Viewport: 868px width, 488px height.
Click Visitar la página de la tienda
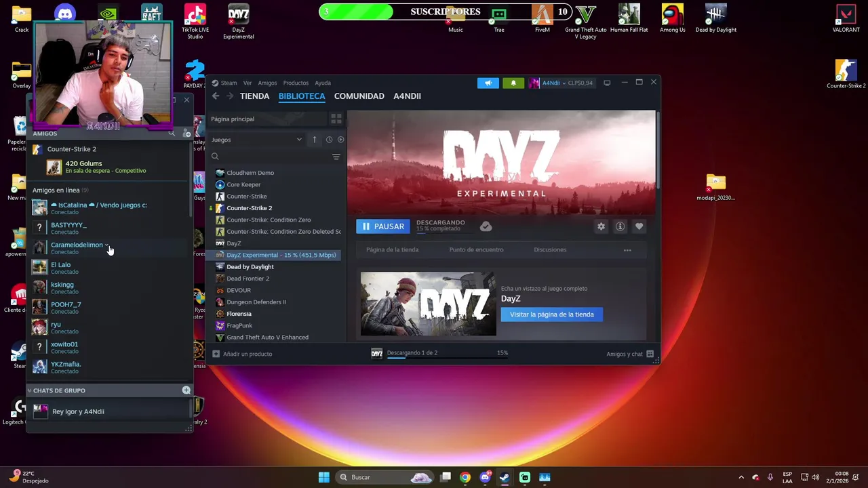pyautogui.click(x=552, y=314)
